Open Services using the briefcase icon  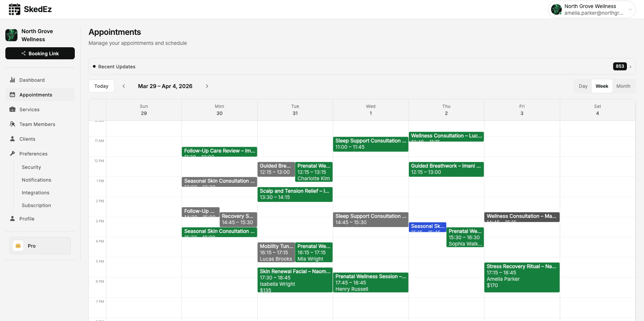tap(12, 109)
